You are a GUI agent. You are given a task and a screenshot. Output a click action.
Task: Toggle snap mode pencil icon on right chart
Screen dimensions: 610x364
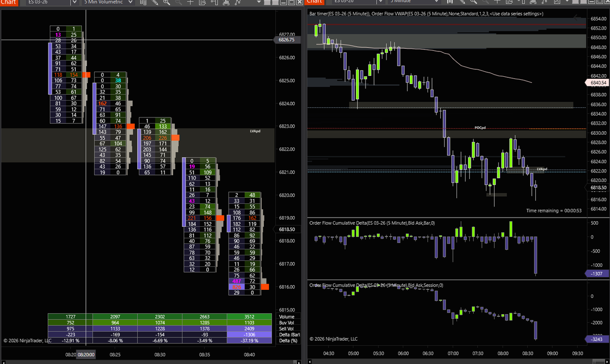(x=463, y=3)
